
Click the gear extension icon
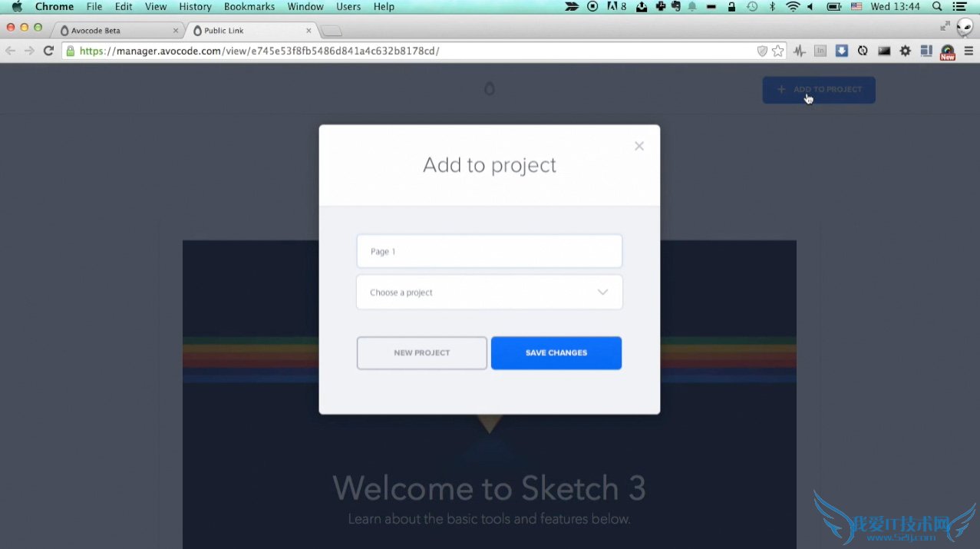tap(906, 51)
